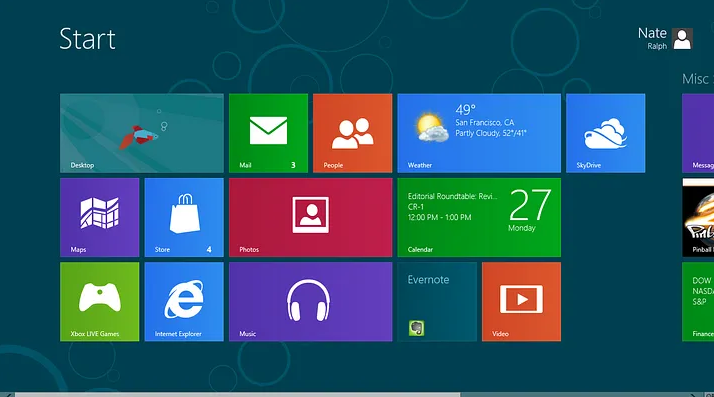This screenshot has width=714, height=397.
Task: Click the Nate Ralph user avatar
Action: coord(682,39)
